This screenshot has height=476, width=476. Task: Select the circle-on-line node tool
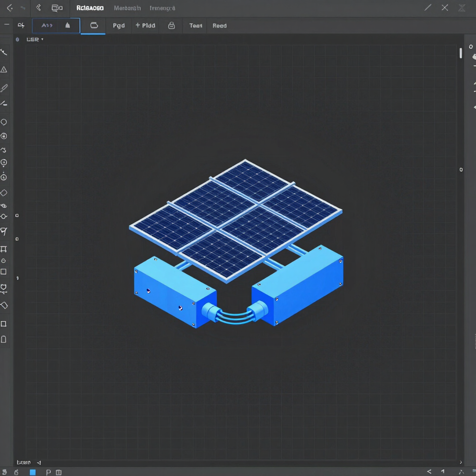click(x=4, y=217)
